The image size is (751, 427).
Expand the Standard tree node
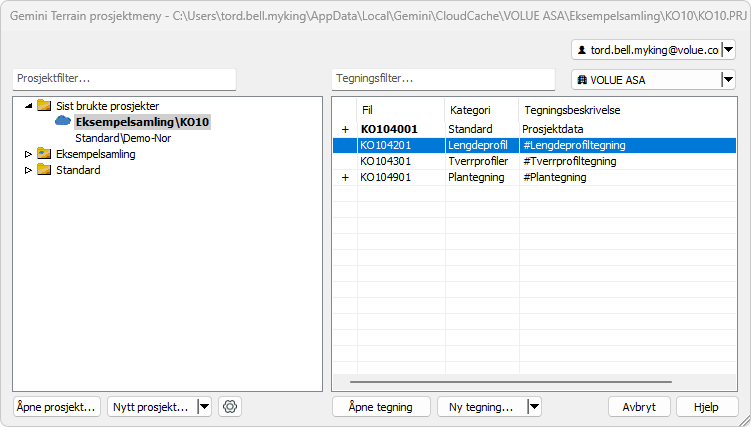[28, 170]
